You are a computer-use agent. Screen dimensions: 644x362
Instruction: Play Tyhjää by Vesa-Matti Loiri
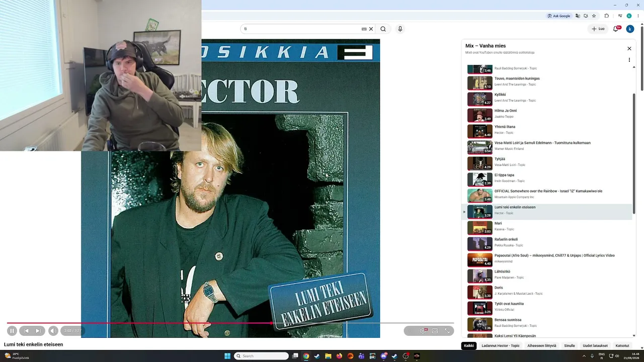pyautogui.click(x=547, y=163)
